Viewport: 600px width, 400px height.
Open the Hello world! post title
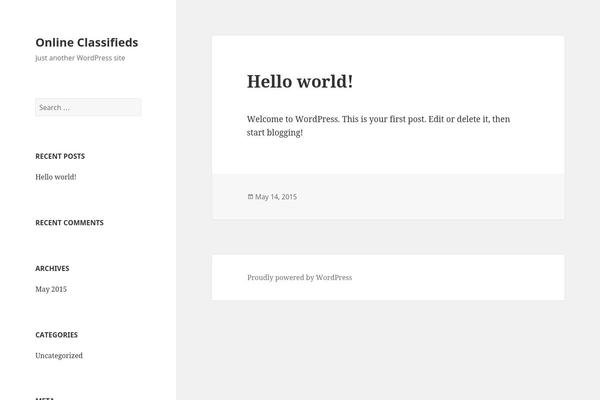click(x=300, y=82)
